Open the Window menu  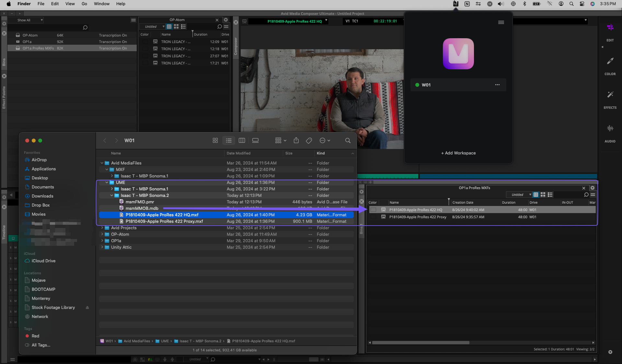coord(102,4)
